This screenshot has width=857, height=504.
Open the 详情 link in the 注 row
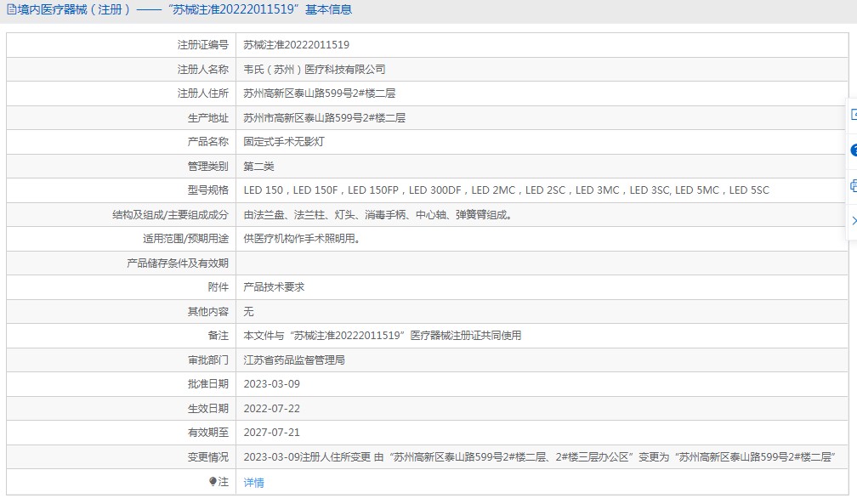pos(253,482)
